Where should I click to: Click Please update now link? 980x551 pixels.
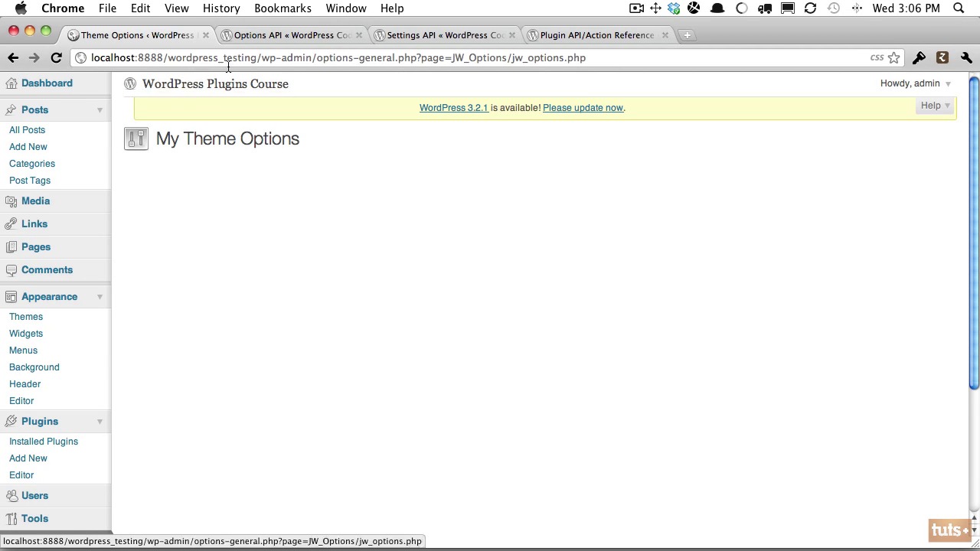pos(583,108)
